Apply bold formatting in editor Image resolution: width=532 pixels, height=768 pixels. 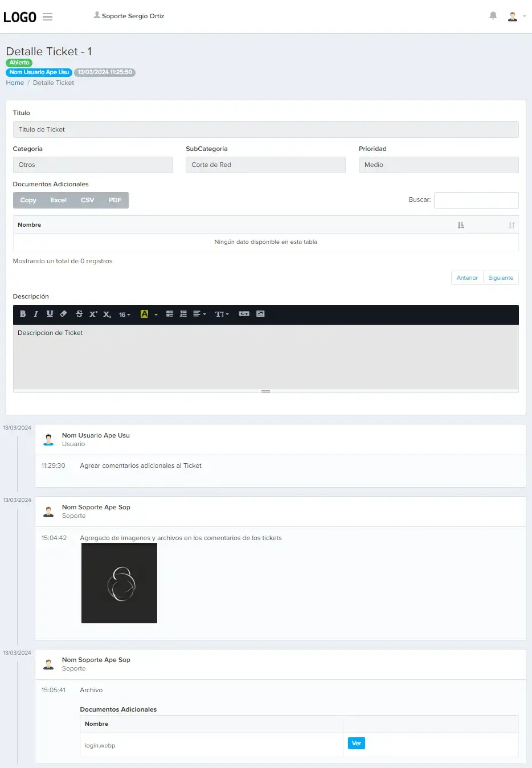point(23,314)
